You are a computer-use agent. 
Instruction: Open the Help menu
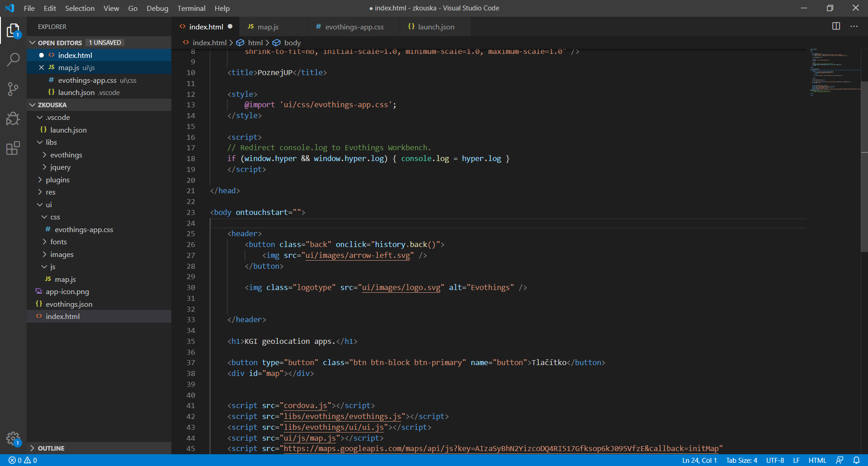[222, 8]
